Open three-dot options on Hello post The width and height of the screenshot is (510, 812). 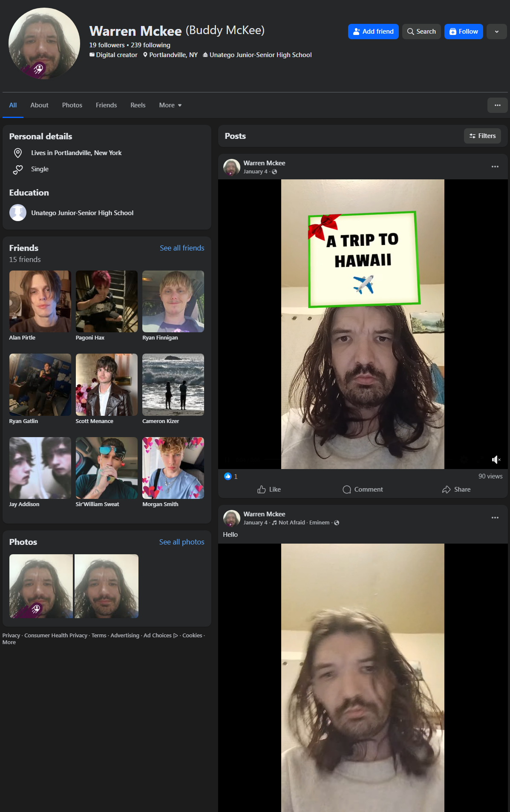[x=495, y=518]
